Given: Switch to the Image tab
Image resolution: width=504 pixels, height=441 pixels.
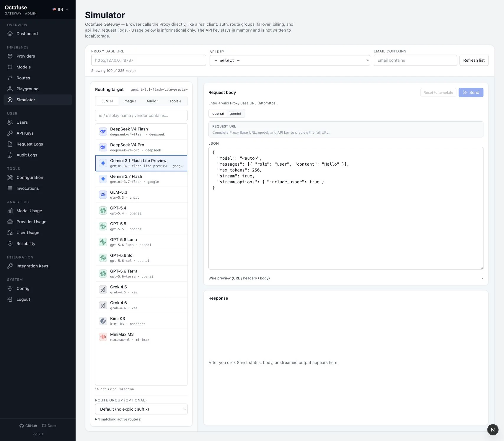Looking at the screenshot, I should click(x=130, y=101).
